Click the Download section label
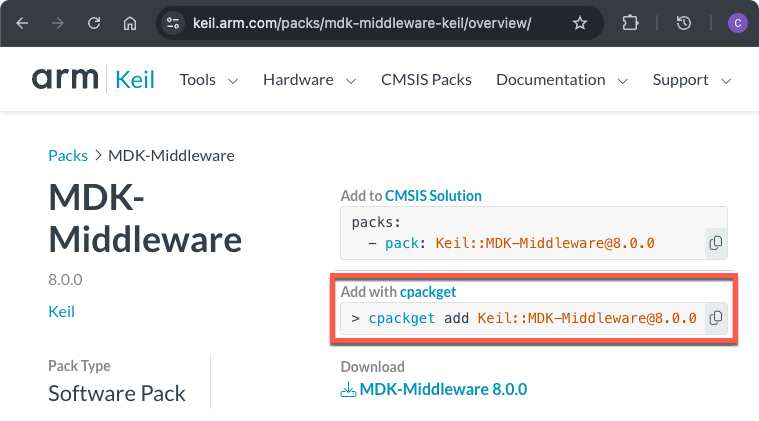Viewport: 759px width, 421px height. (373, 367)
